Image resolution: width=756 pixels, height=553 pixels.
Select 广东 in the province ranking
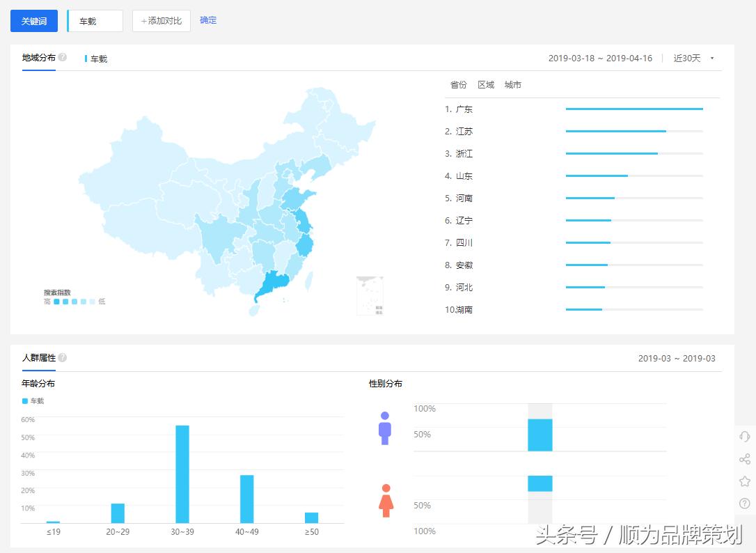(465, 109)
